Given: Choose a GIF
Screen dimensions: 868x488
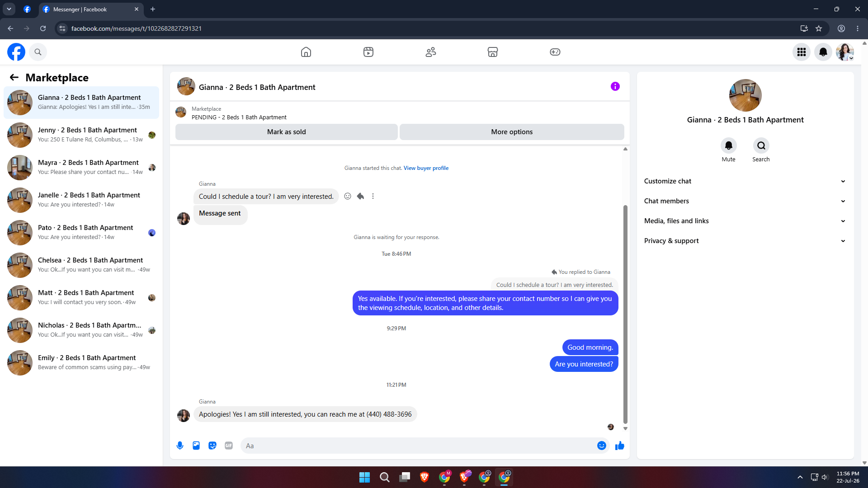Looking at the screenshot, I should click(x=229, y=446).
